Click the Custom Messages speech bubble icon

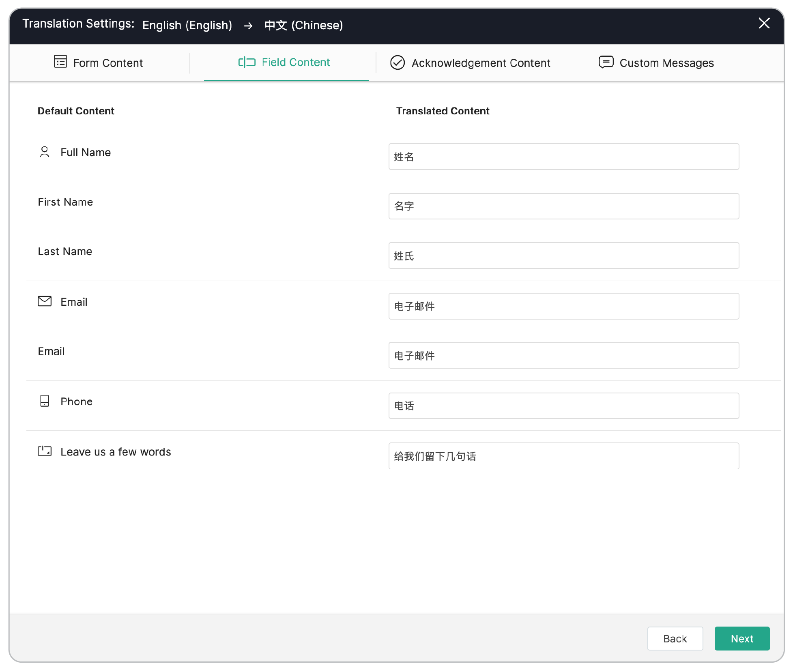pyautogui.click(x=606, y=62)
